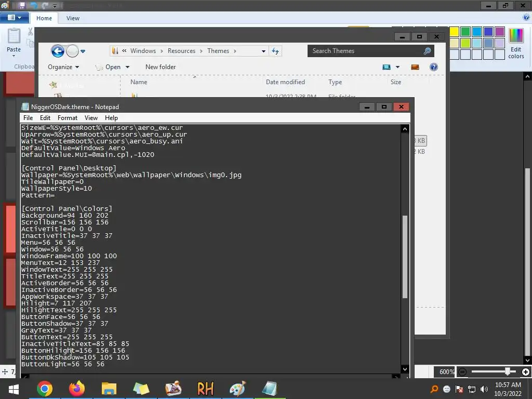The image size is (532, 399).
Task: Click the Notepad vertical scrollbar thumb
Action: 404,257
